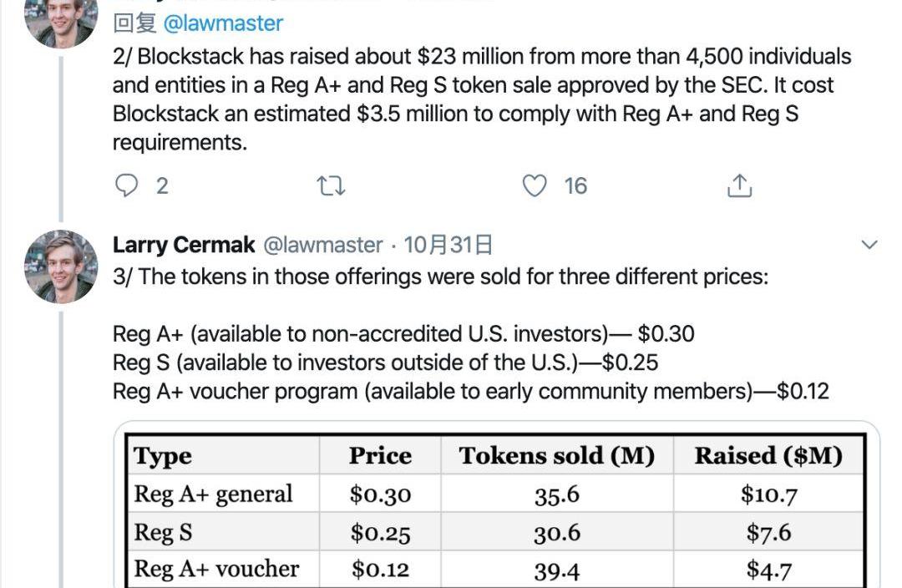Click Larry Cermak's avatar on tweet 3/
Screen dimensions: 902x588
click(61, 266)
